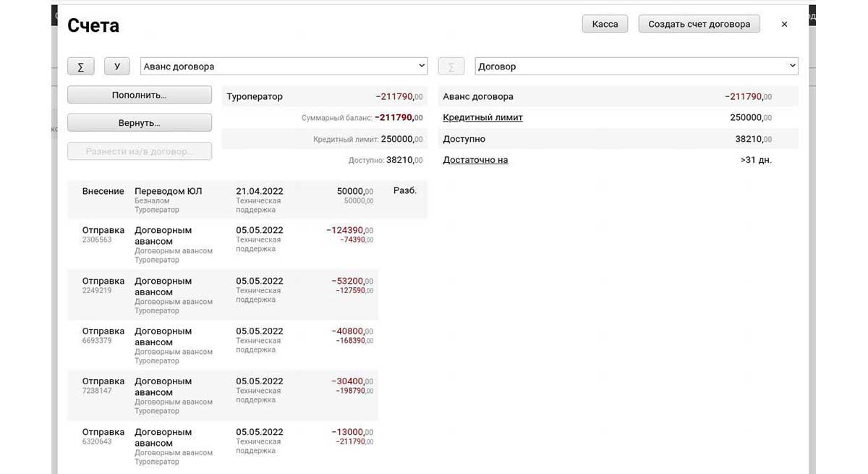Screen dimensions: 868x474
Task: Close the Счета dialog with the X
Action: click(784, 24)
